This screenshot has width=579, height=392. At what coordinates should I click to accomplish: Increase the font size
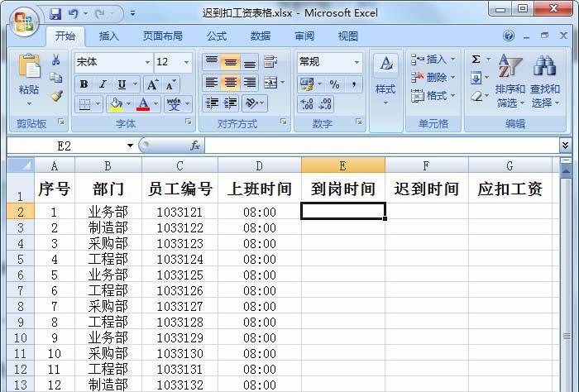(x=152, y=85)
